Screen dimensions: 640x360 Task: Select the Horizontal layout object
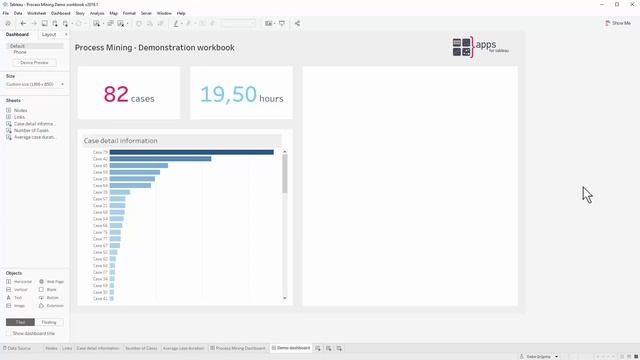[19, 282]
